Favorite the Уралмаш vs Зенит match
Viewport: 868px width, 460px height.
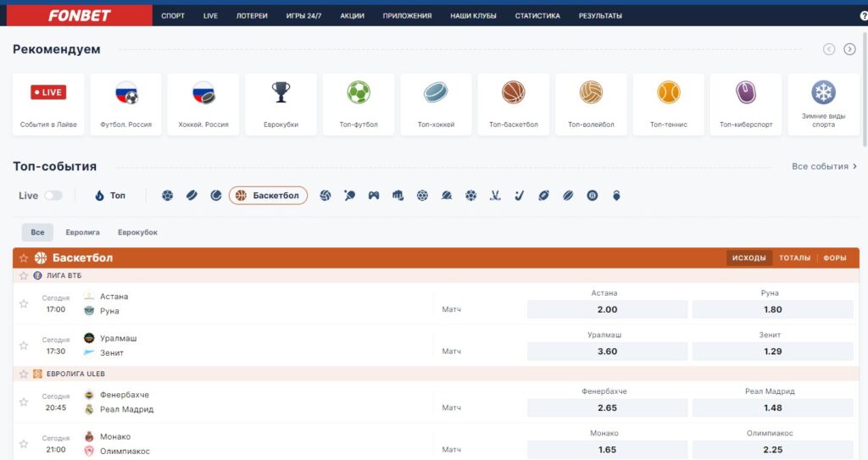click(x=23, y=346)
